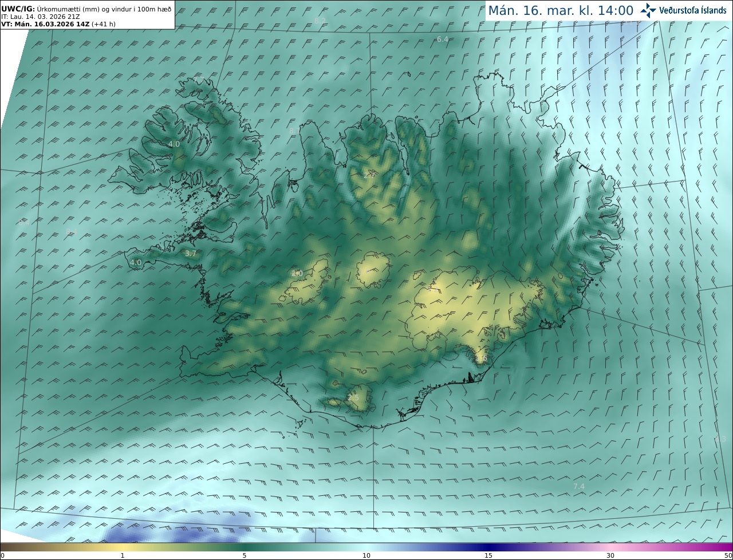Click the Mán. 16. mar. kl. 14:00 timestamp
The width and height of the screenshot is (733, 560).
pos(561,10)
